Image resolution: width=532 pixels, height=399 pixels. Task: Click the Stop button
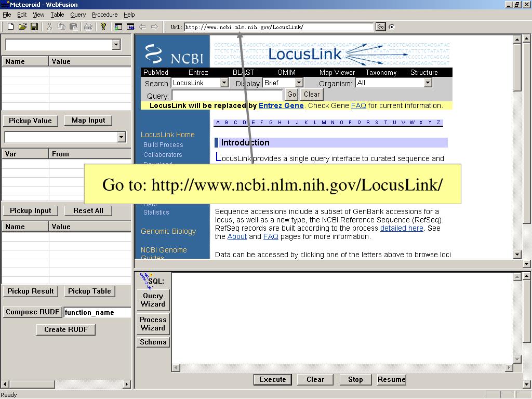tap(355, 379)
